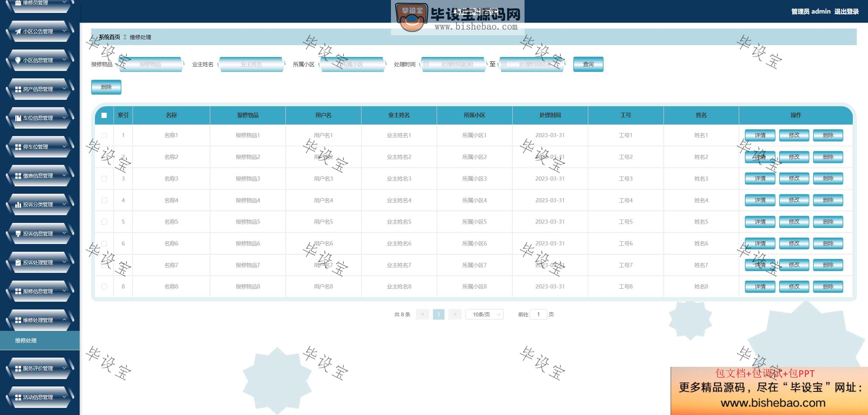Image resolution: width=868 pixels, height=415 pixels.
Task: Click the cell 所属小区3
Action: pyautogui.click(x=475, y=178)
